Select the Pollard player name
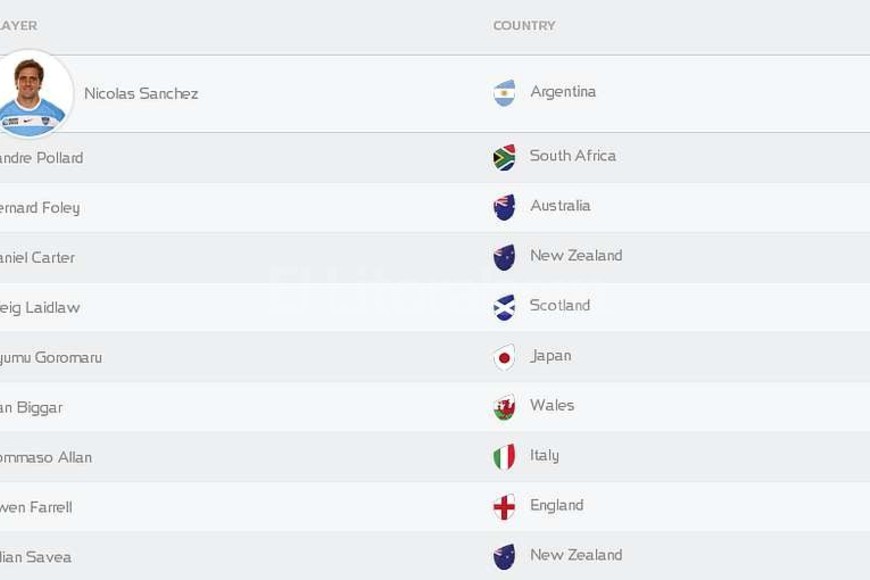The image size is (870, 580). point(41,157)
